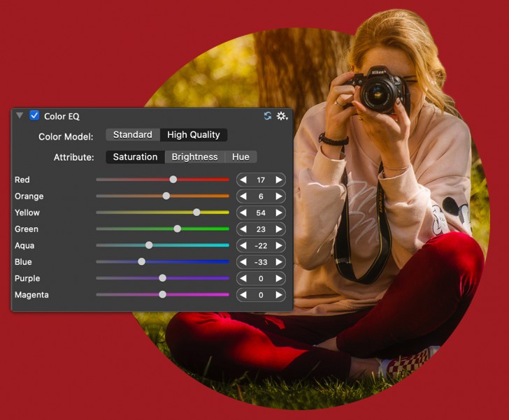The width and height of the screenshot is (509, 420).
Task: Click the Blue row label
Action: point(23,262)
